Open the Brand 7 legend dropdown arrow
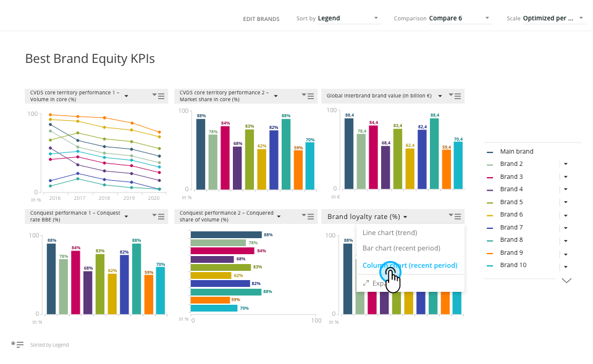The height and width of the screenshot is (364, 593). pyautogui.click(x=566, y=228)
